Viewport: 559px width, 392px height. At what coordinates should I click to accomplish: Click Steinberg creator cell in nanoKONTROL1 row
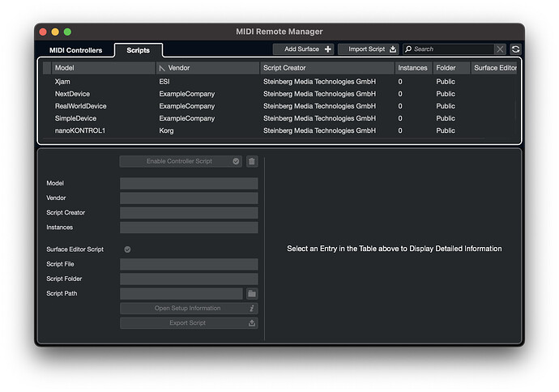[319, 130]
